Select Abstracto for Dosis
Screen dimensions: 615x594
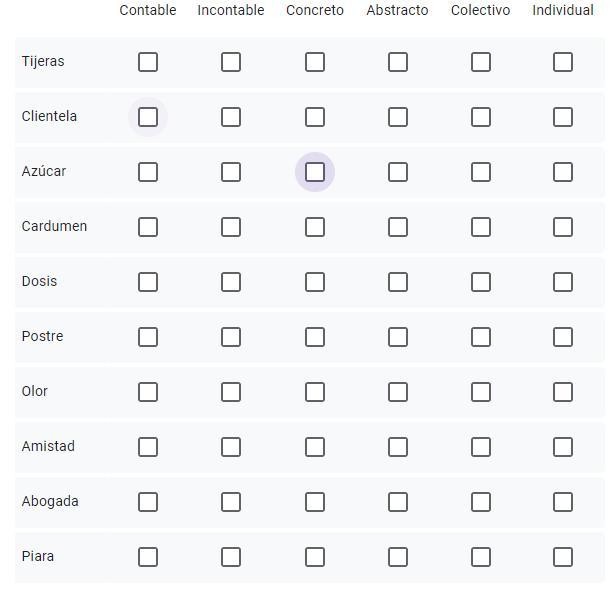point(398,282)
